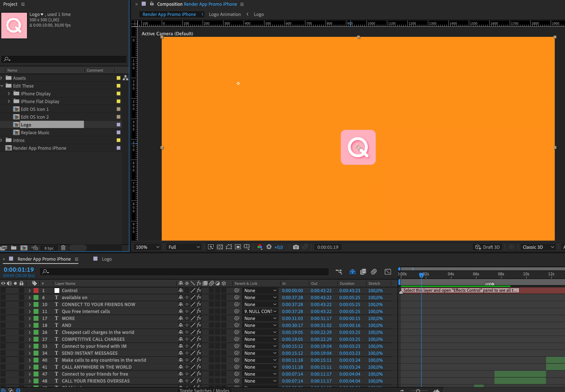Expand the iPhone Display folder
Image resolution: width=565 pixels, height=392 pixels.
pyautogui.click(x=9, y=93)
